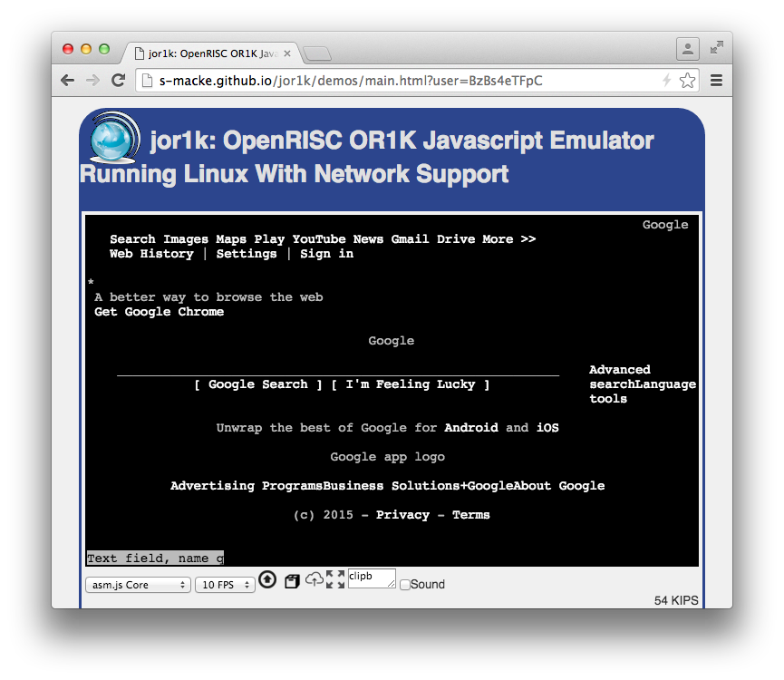Open the Settings link in terminal
The width and height of the screenshot is (784, 680).
click(247, 254)
